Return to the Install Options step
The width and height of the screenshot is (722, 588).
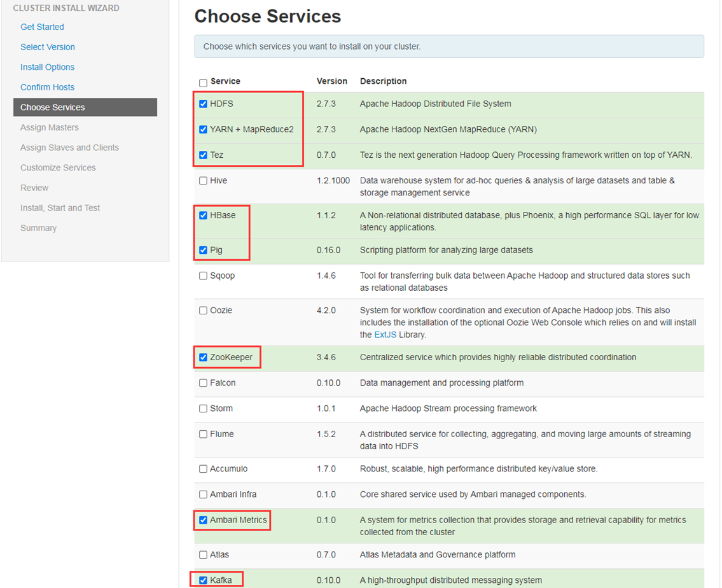(48, 67)
